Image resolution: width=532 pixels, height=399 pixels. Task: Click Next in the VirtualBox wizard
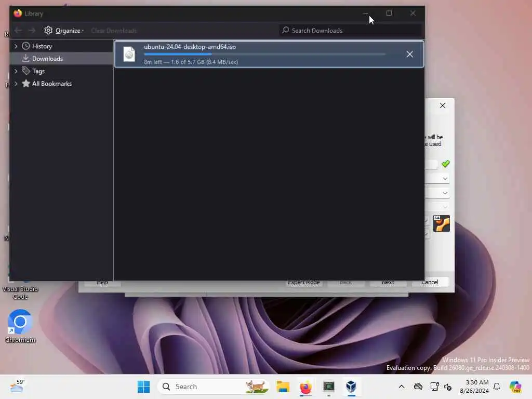click(388, 283)
